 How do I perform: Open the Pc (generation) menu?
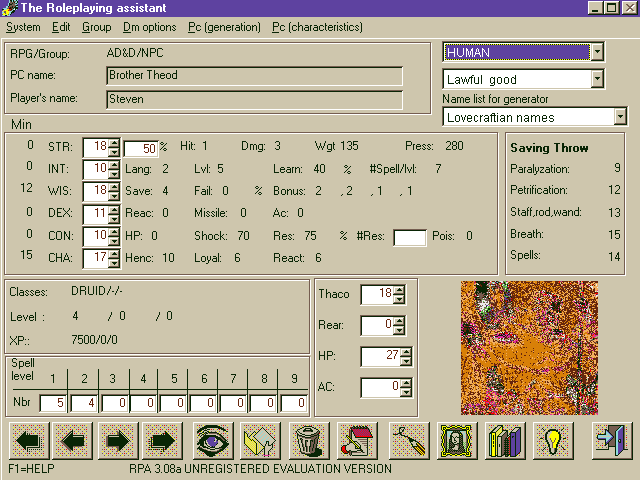(x=232, y=27)
